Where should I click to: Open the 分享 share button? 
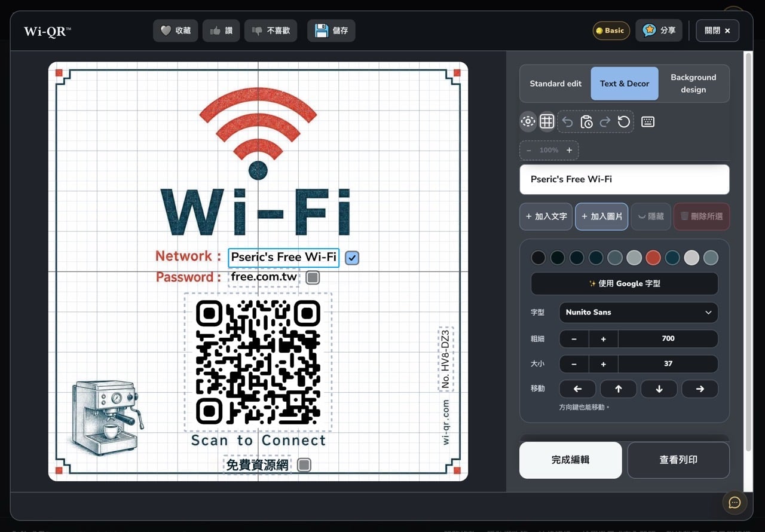pyautogui.click(x=659, y=30)
